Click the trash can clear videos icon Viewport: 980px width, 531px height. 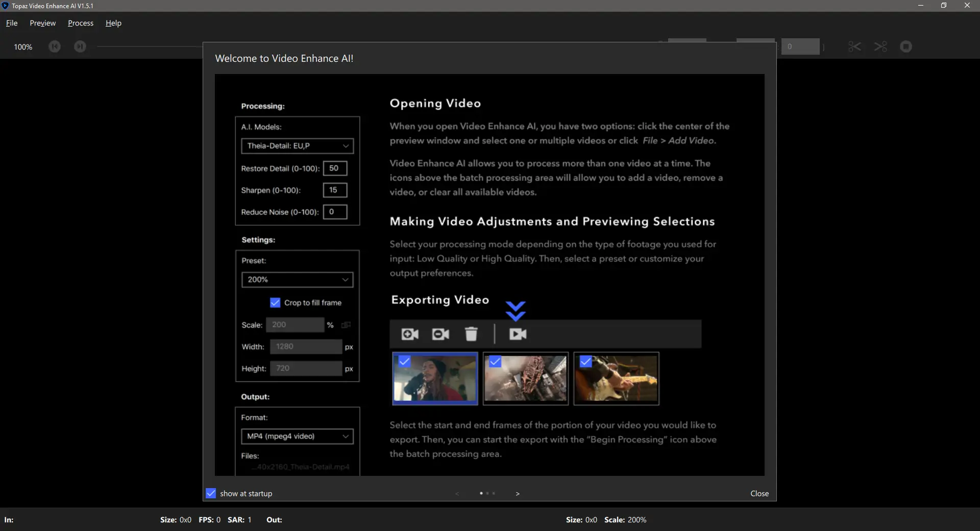471,334
